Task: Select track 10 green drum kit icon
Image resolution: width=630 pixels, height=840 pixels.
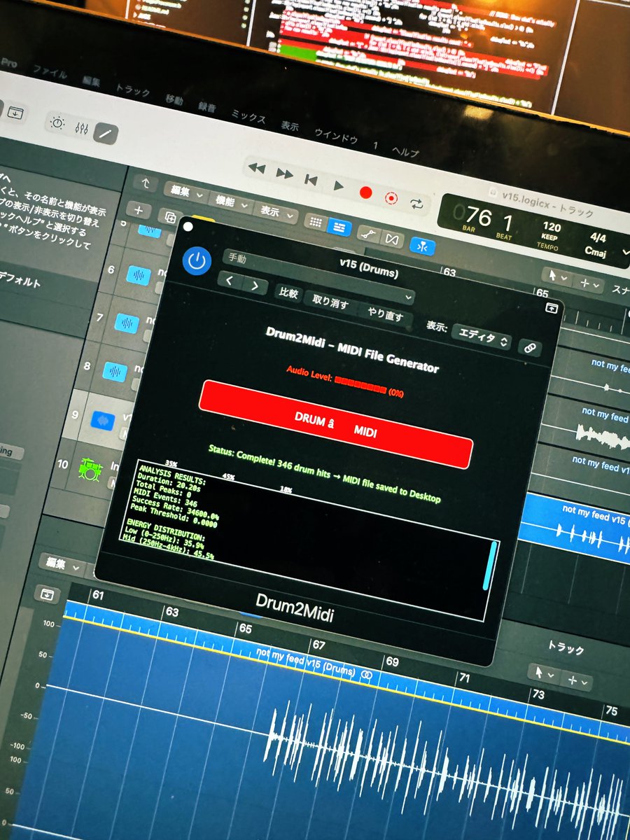Action: click(x=90, y=470)
